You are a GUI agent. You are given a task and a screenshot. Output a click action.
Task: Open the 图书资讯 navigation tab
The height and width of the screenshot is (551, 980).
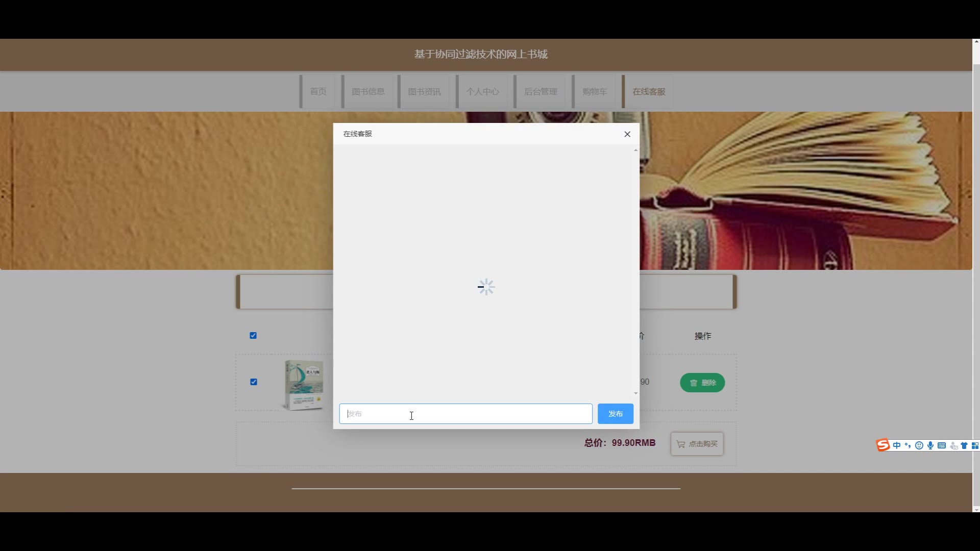[424, 92]
